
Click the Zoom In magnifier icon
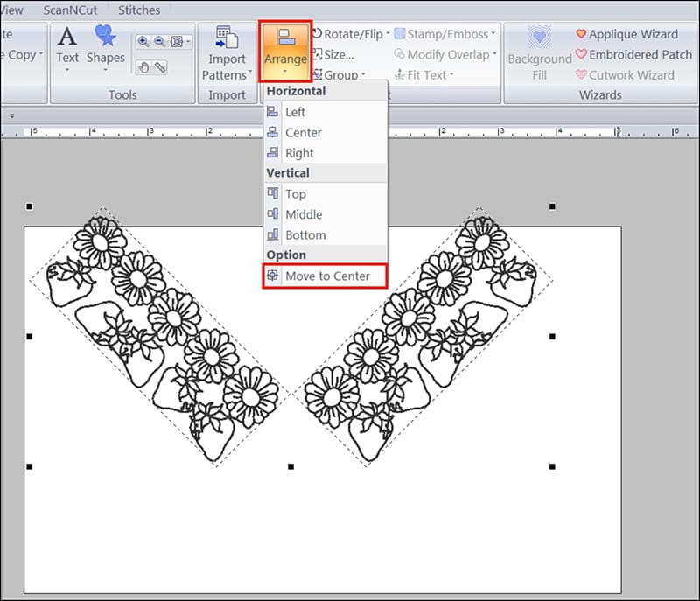coord(143,42)
